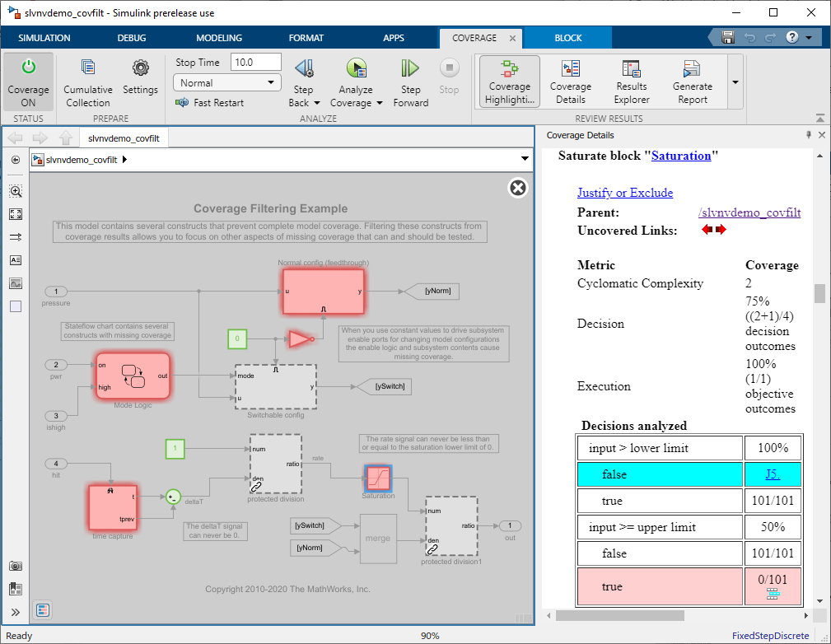Viewport: 831px width, 644px height.
Task: Click the Save icon in quick access toolbar
Action: [x=728, y=38]
